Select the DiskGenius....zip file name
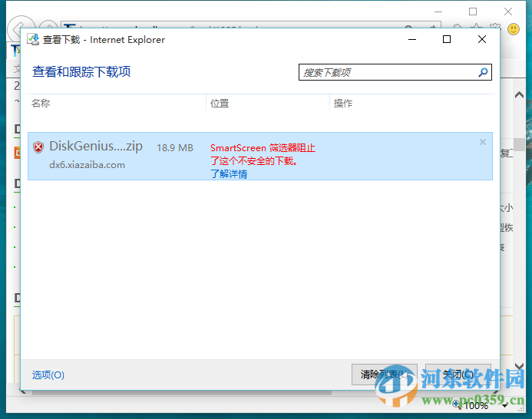Screen dimensions: 532x419 tap(96, 147)
